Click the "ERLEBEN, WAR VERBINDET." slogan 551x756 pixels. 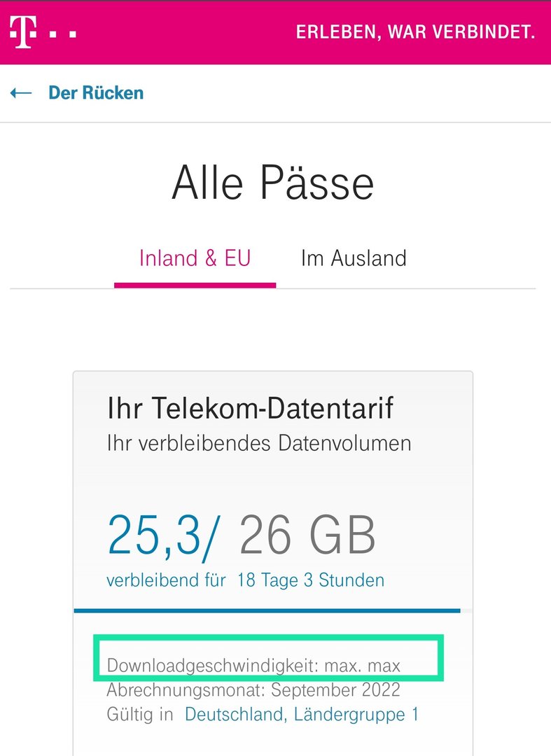click(x=415, y=32)
